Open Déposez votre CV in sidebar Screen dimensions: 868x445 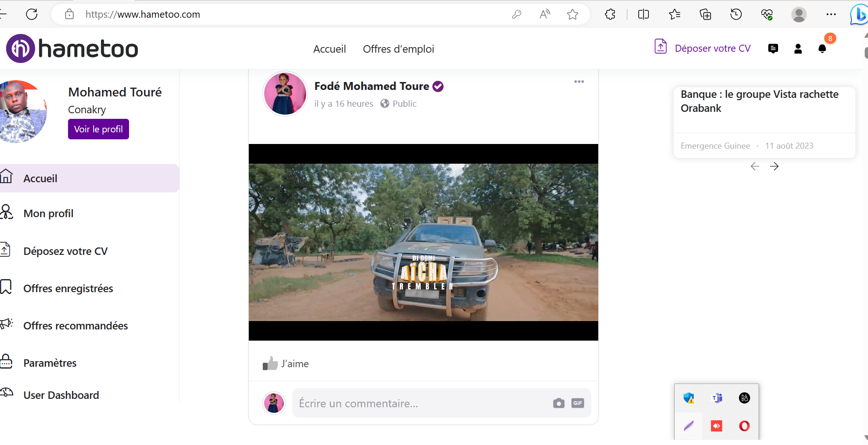(x=65, y=251)
